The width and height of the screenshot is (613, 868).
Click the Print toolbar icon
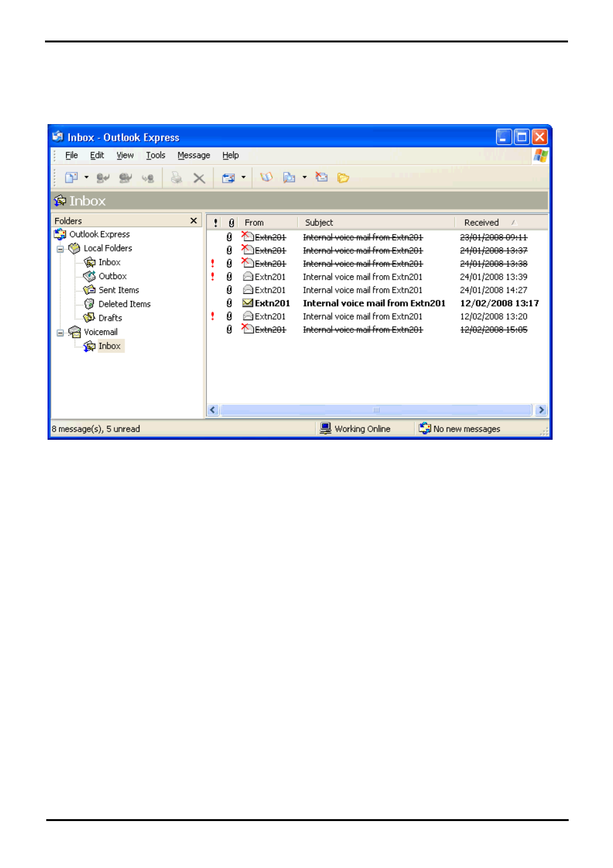pos(176,178)
